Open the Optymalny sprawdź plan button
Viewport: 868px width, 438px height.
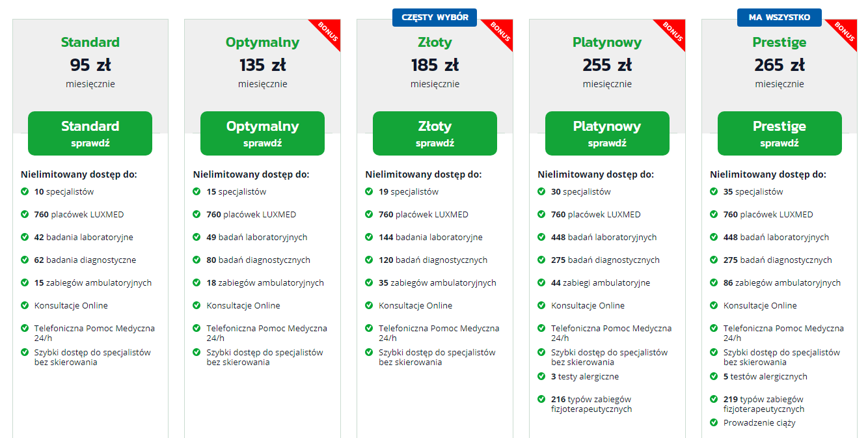coord(262,133)
